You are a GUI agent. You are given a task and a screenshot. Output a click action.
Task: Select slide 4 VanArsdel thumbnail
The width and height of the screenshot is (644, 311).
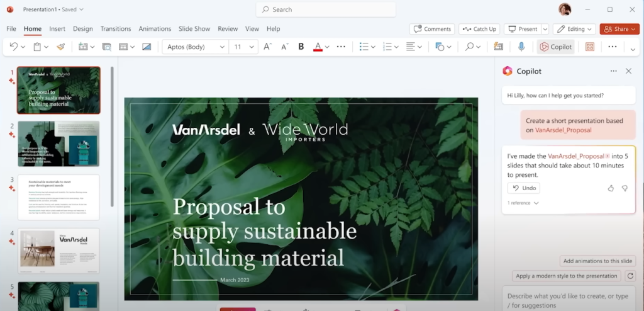pyautogui.click(x=58, y=251)
